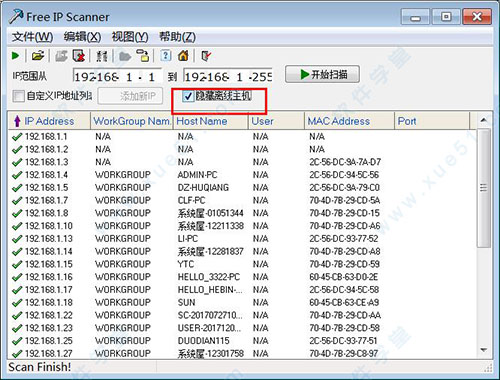500x380 pixels.
Task: Click the Free IP Scanner title bar icon
Action: point(16,17)
